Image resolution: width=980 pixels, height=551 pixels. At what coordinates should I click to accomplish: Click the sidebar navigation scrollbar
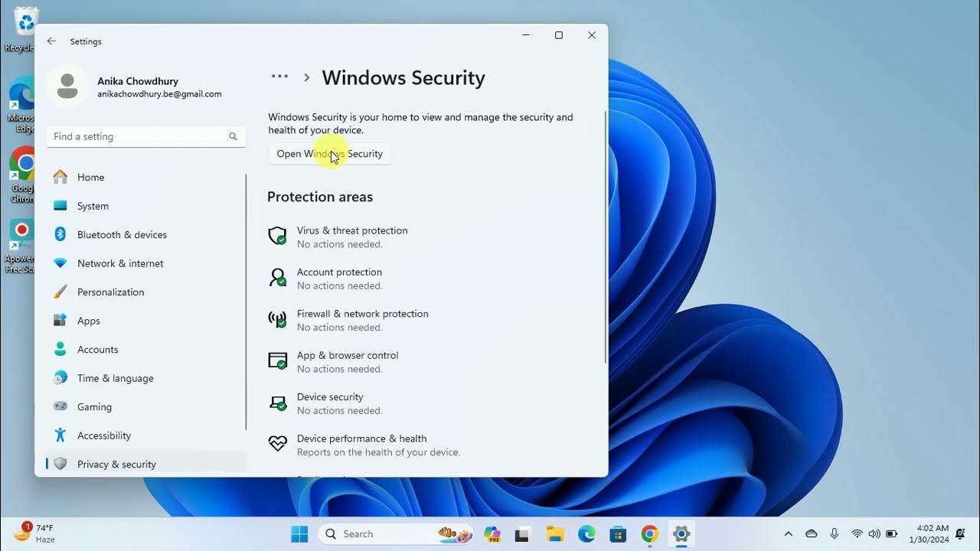246,302
